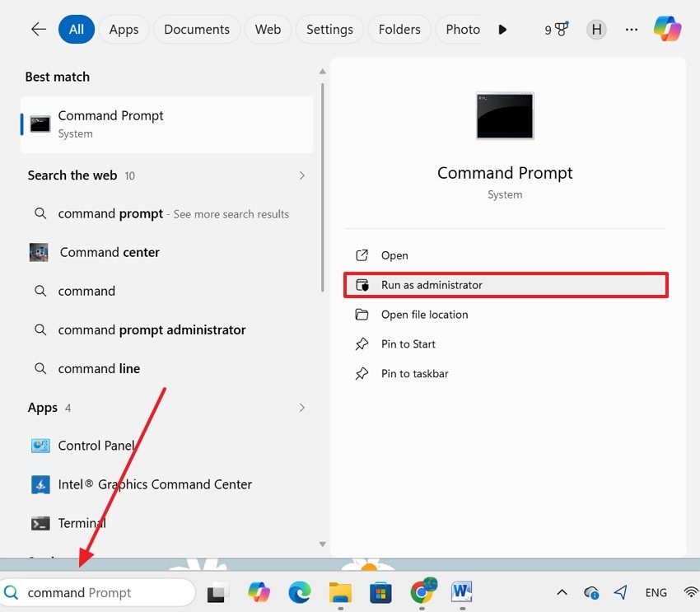Show hidden system tray icons
Screen dimensions: 700x612
click(x=562, y=593)
